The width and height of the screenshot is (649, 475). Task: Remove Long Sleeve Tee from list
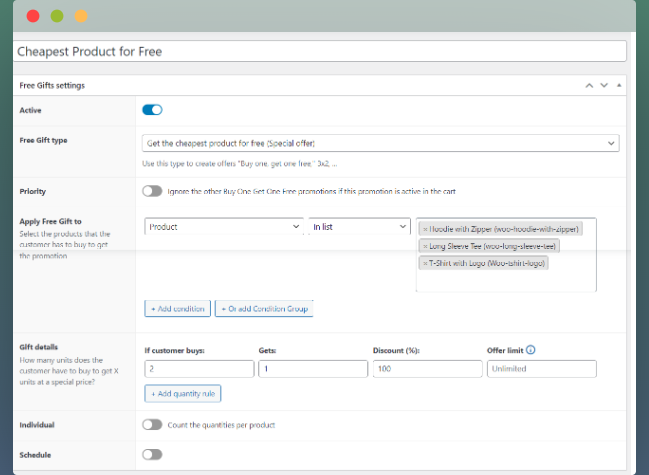point(425,247)
